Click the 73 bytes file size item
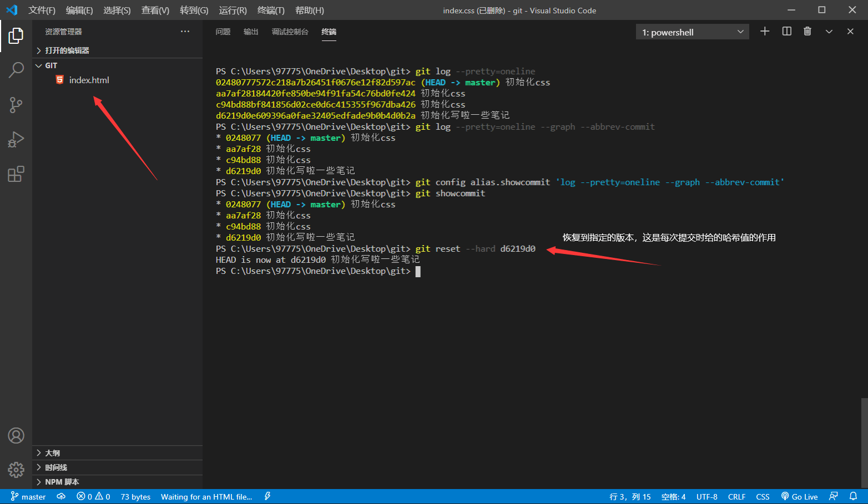The image size is (868, 504). [x=135, y=497]
